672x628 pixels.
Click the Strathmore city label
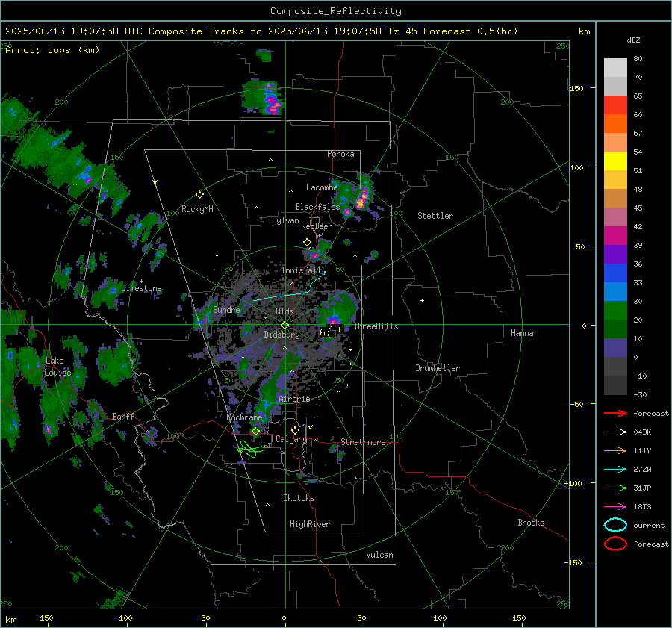coord(363,442)
